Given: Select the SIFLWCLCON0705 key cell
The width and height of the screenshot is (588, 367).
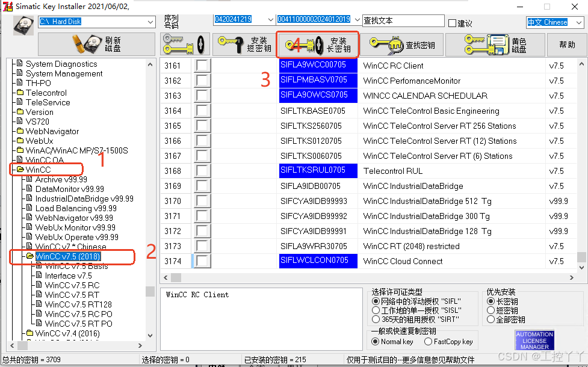Looking at the screenshot, I should (x=318, y=261).
